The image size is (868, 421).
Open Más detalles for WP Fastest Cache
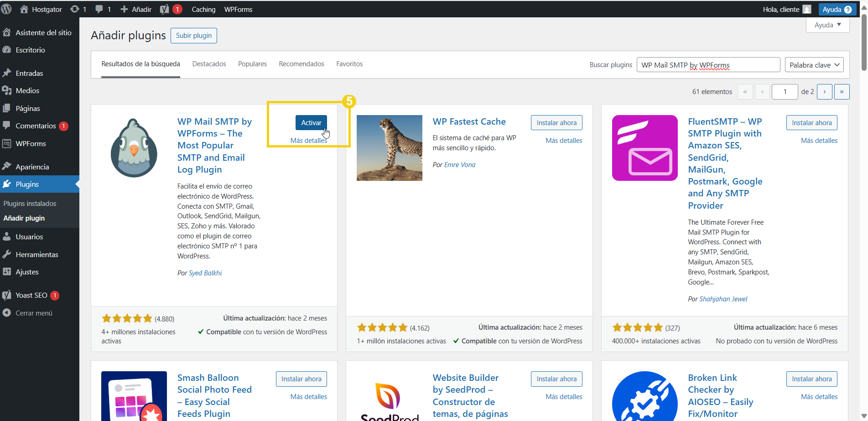pos(564,141)
